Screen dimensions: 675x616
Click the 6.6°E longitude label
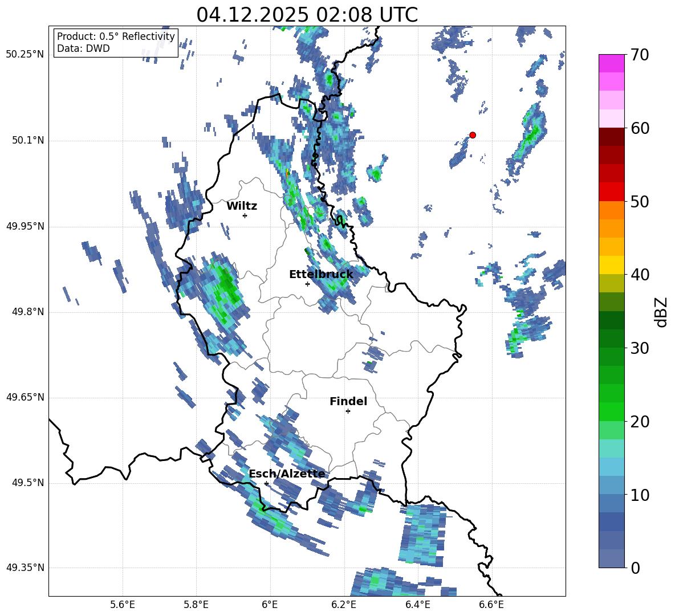491,605
